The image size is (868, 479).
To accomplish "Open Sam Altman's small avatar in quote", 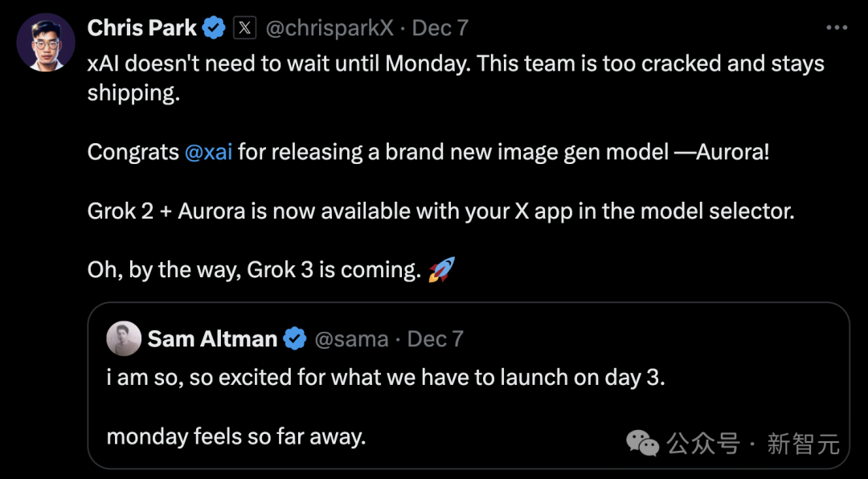I will pyautogui.click(x=124, y=339).
